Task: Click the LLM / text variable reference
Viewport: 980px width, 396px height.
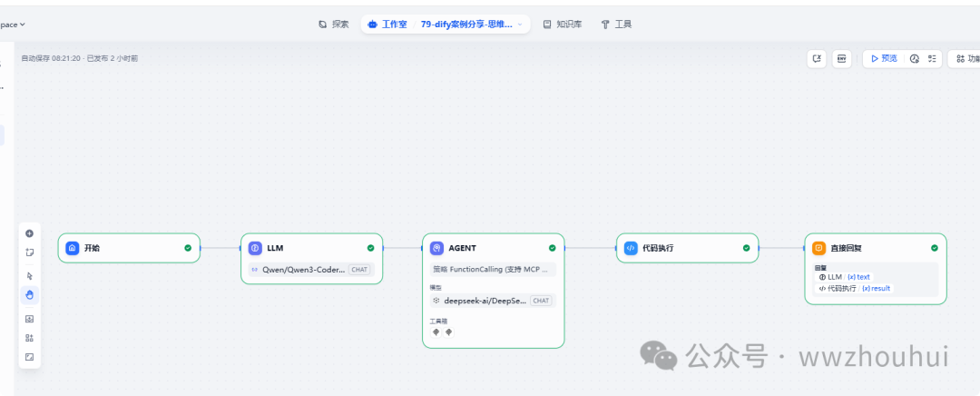Action: pyautogui.click(x=845, y=276)
